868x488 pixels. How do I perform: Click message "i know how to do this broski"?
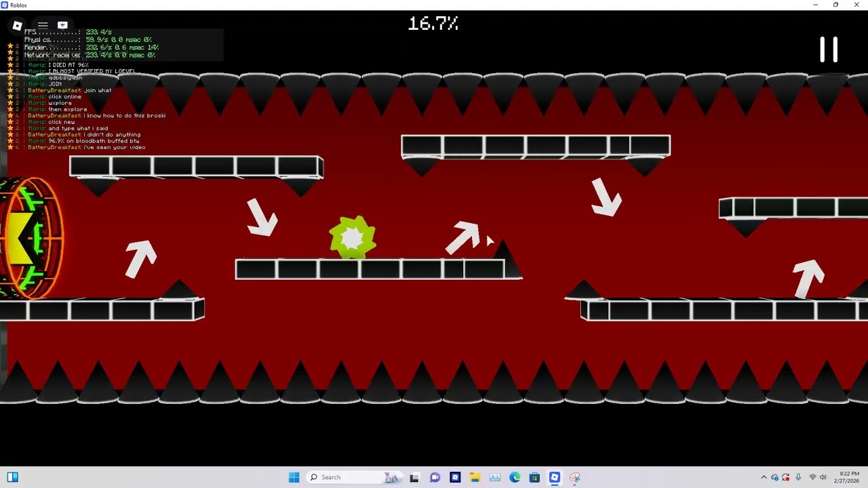[x=125, y=116]
